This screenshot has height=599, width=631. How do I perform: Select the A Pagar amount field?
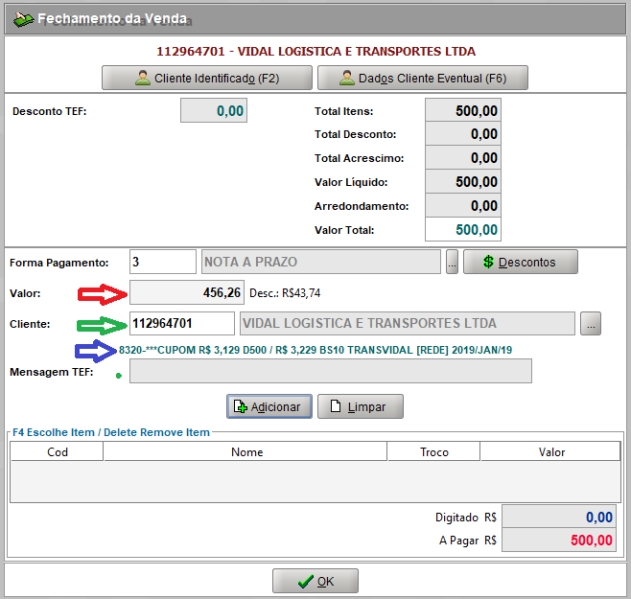[x=559, y=540]
